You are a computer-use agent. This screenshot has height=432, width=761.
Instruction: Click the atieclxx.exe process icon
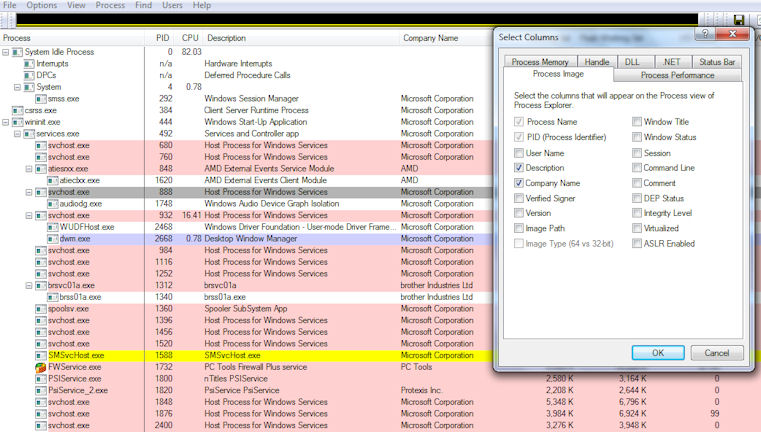pyautogui.click(x=52, y=180)
